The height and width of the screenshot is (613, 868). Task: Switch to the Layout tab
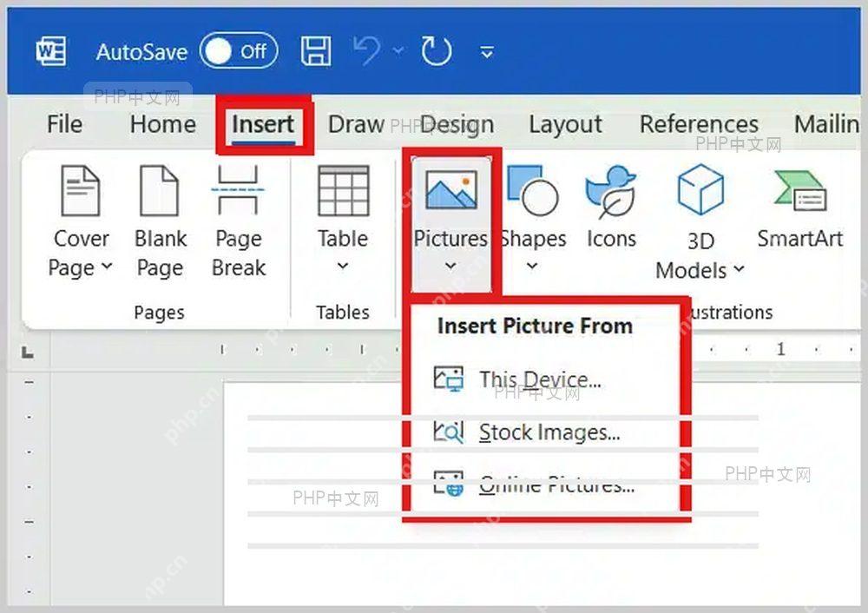pos(565,124)
